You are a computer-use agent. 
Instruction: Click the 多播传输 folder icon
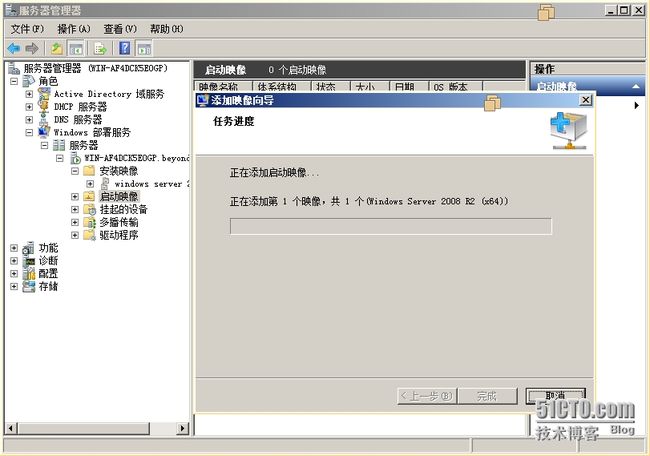click(90, 222)
